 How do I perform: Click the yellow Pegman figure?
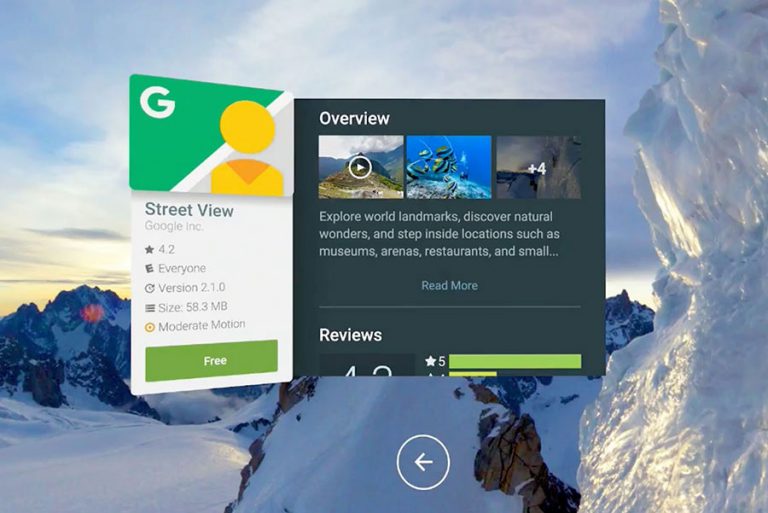[247, 146]
